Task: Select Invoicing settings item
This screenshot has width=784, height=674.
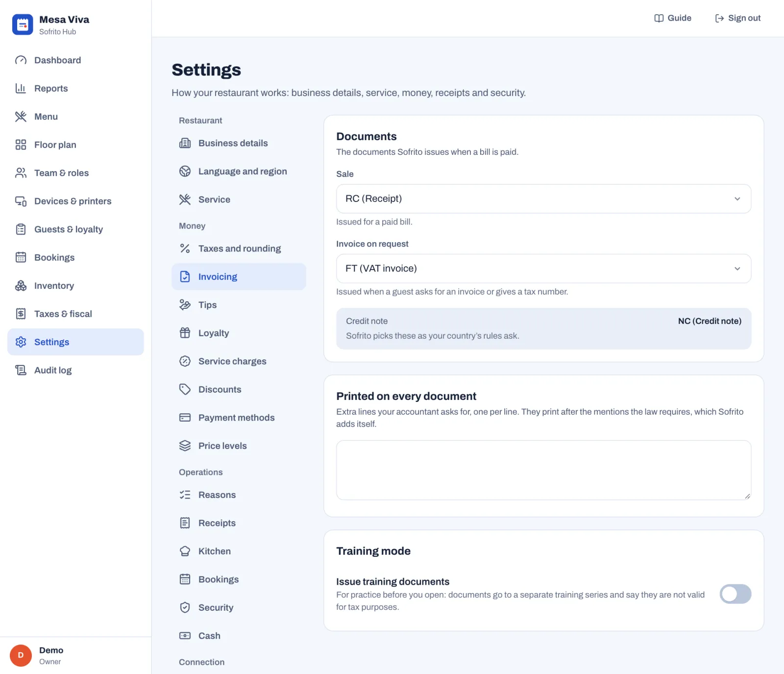Action: coord(239,276)
